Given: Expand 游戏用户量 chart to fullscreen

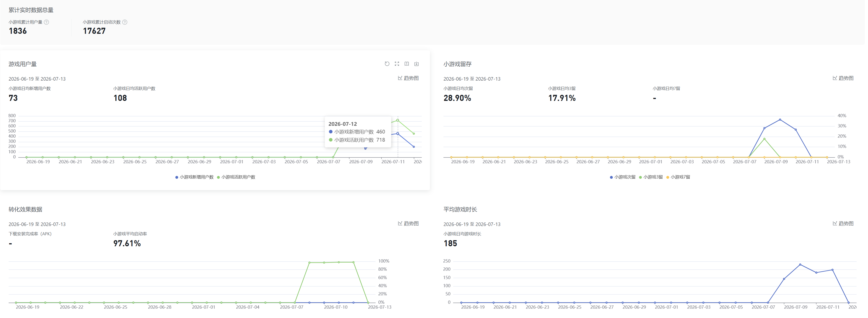Looking at the screenshot, I should click(x=397, y=64).
